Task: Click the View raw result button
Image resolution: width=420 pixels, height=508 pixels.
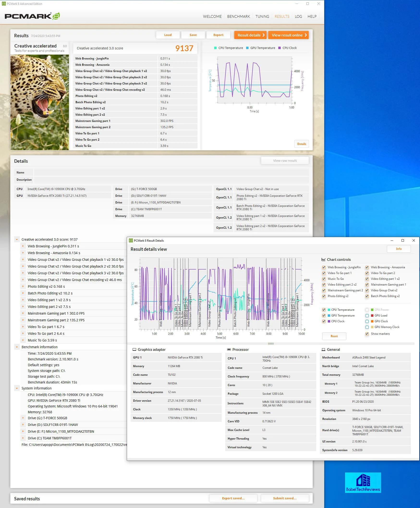Action: (x=285, y=161)
